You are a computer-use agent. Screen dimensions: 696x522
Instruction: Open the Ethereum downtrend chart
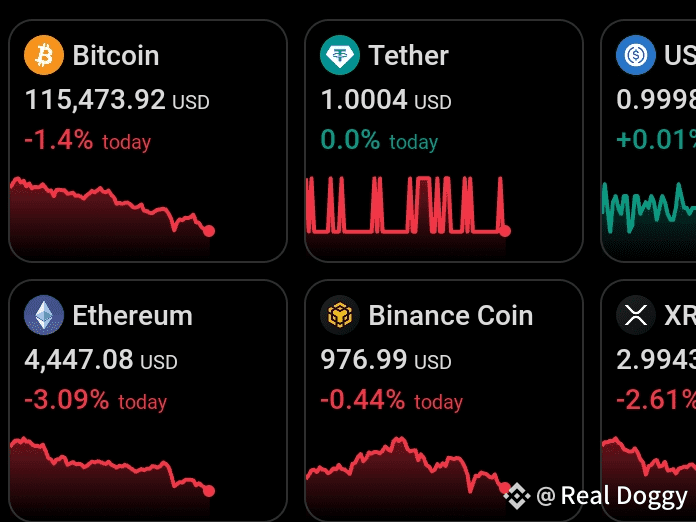coord(112,477)
